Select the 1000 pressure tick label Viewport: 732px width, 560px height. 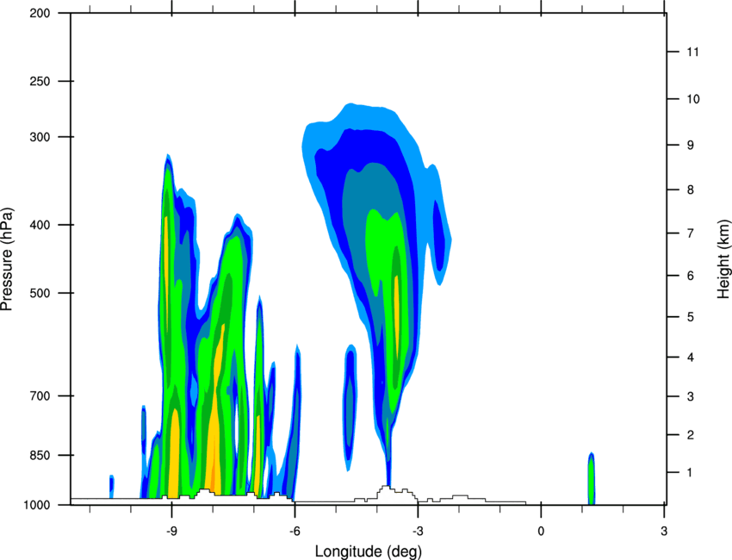tap(37, 505)
